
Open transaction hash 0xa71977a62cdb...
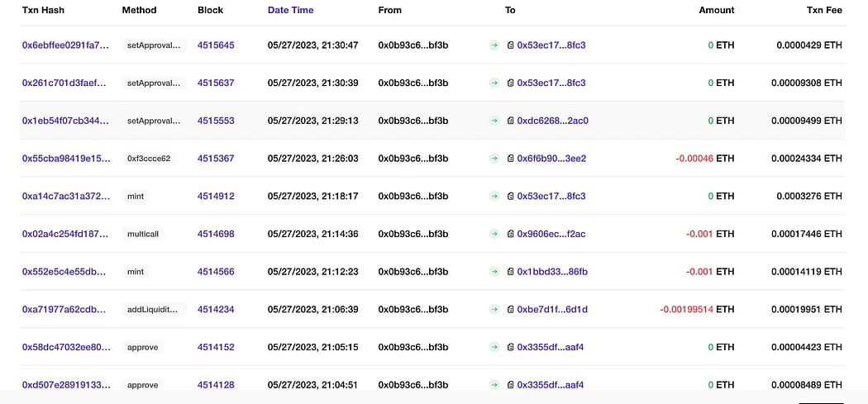pyautogui.click(x=64, y=310)
